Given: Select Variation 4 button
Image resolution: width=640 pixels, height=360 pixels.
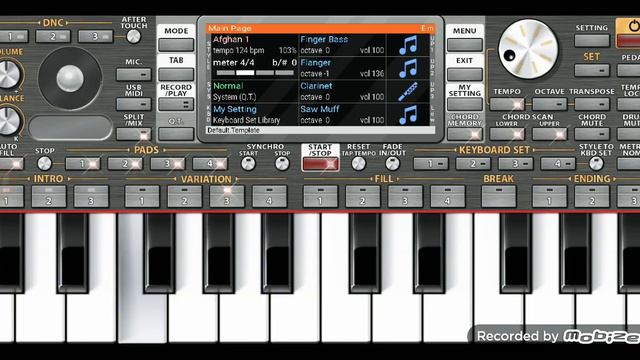Looking at the screenshot, I should tap(269, 197).
